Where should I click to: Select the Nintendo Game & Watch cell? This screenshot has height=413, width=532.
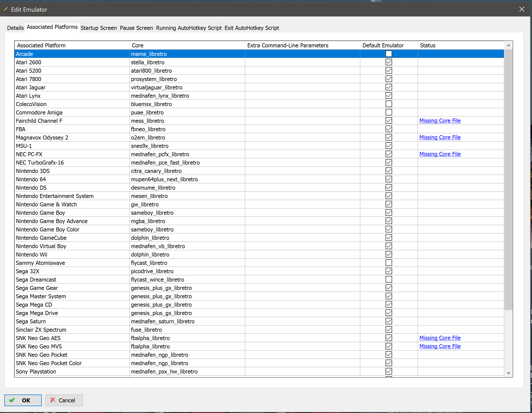(72, 204)
